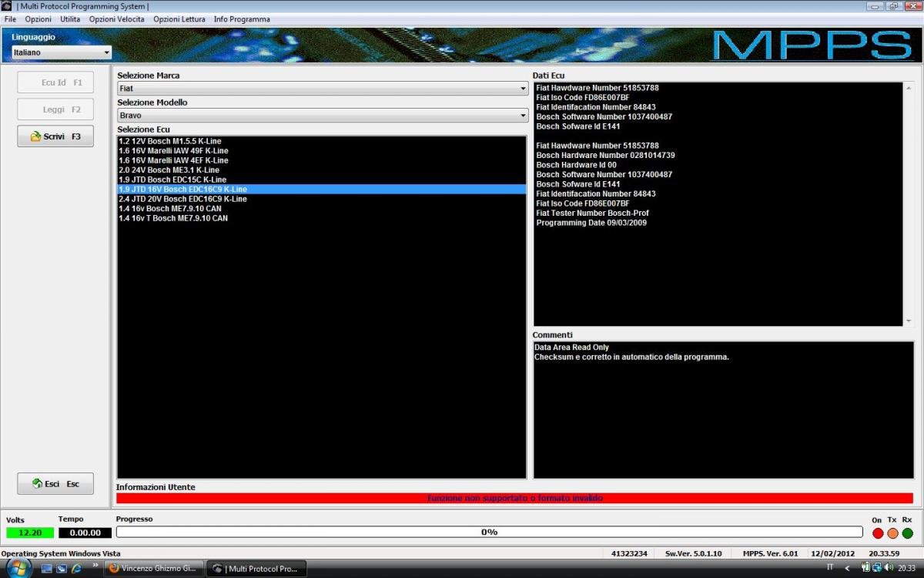Click the 0% progress bar
Image resolution: width=924 pixels, height=578 pixels.
click(489, 532)
